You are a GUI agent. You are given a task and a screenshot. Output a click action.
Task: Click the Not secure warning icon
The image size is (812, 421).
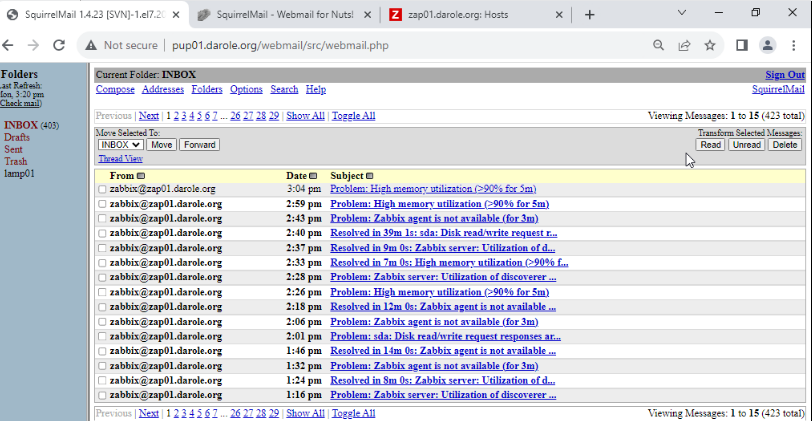[91, 46]
